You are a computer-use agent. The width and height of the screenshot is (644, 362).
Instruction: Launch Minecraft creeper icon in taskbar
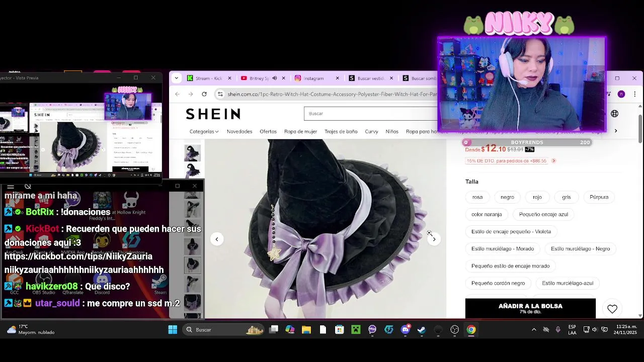[356, 330]
